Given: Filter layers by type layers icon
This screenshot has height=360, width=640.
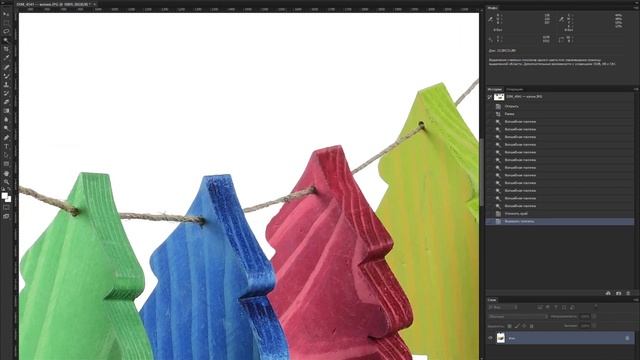Looking at the screenshot, I should [556, 307].
